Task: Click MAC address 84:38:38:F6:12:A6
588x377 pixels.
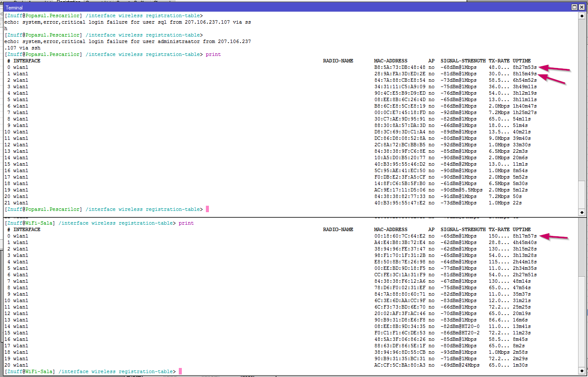Action: click(400, 281)
